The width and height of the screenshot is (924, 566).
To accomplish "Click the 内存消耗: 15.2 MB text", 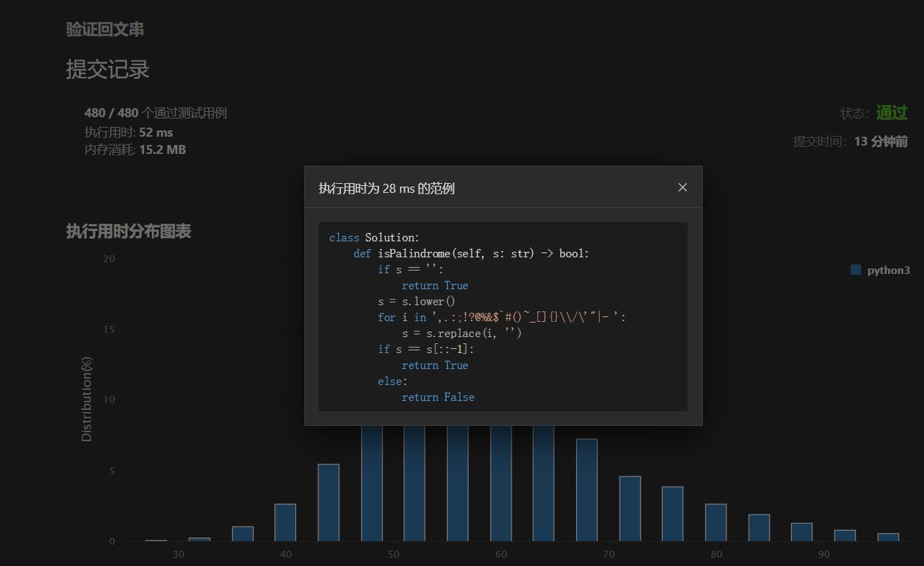I will pos(135,149).
